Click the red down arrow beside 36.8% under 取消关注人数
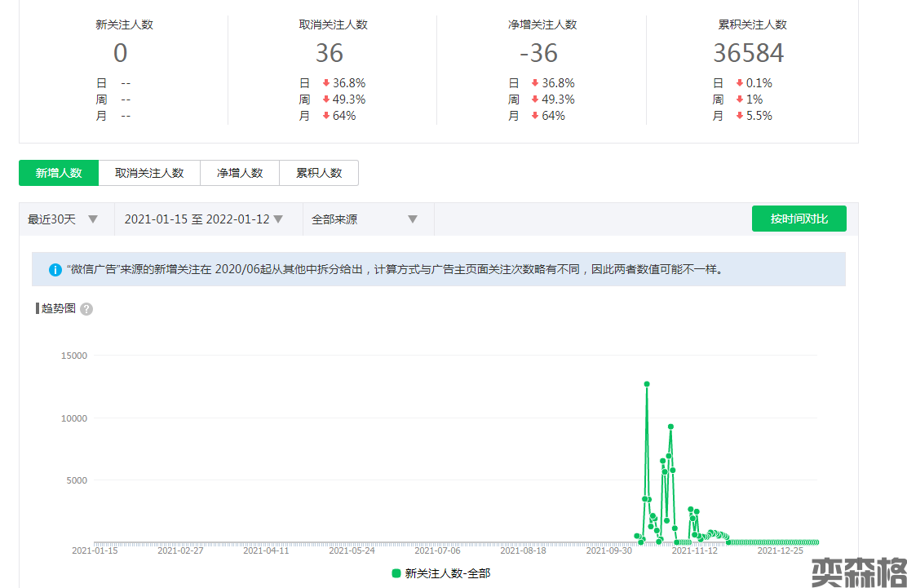The image size is (907, 588). (325, 83)
